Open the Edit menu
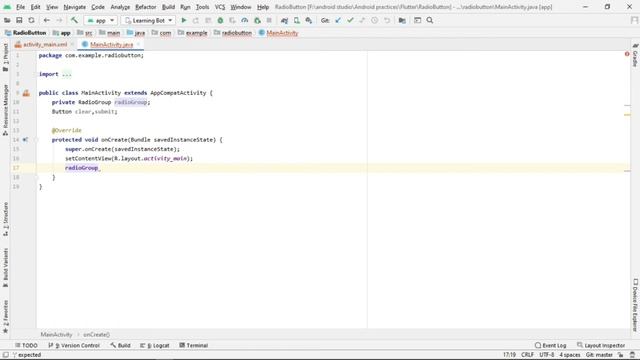Viewport: 640px width, 360px height. click(x=36, y=7)
